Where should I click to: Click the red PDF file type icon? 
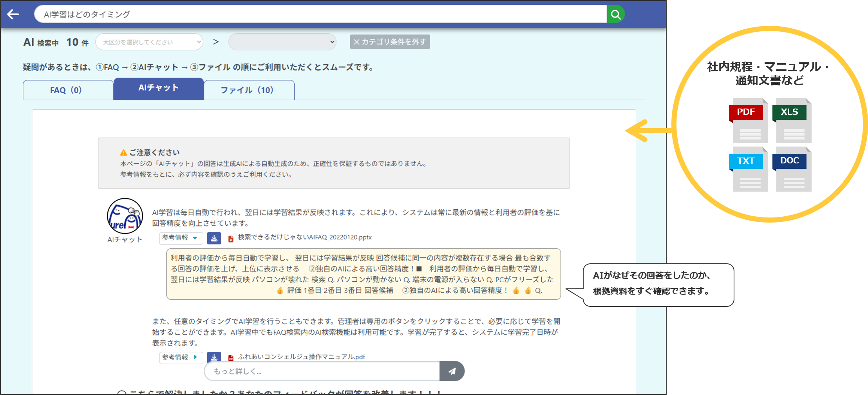point(748,120)
